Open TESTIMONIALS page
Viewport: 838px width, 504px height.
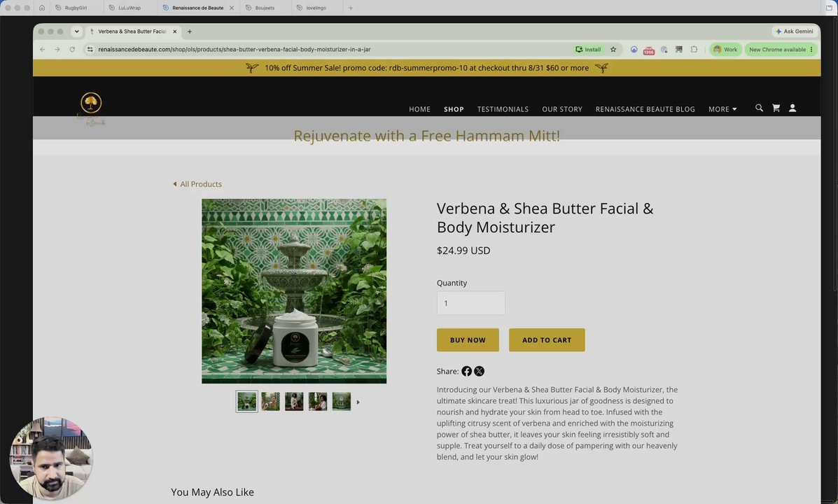[503, 109]
